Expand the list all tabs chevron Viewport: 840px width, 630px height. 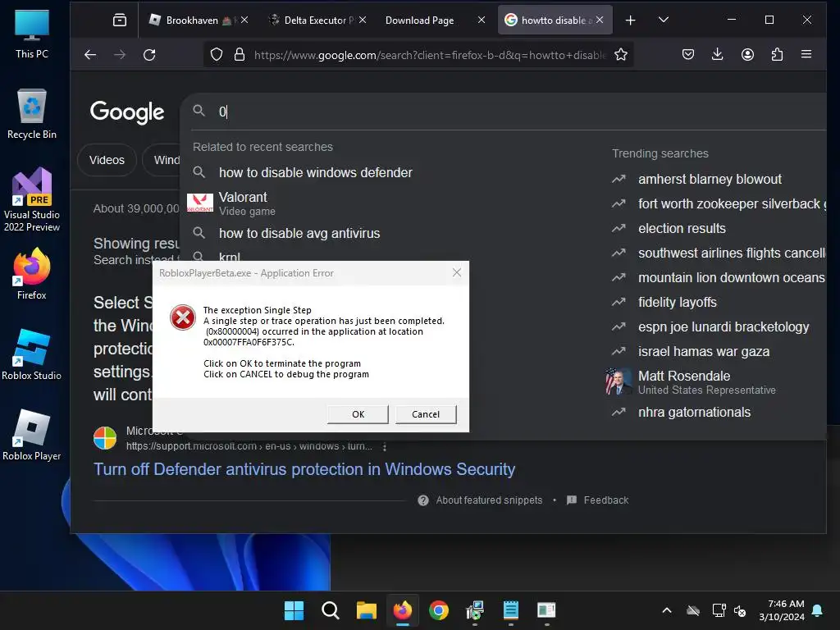tap(663, 20)
